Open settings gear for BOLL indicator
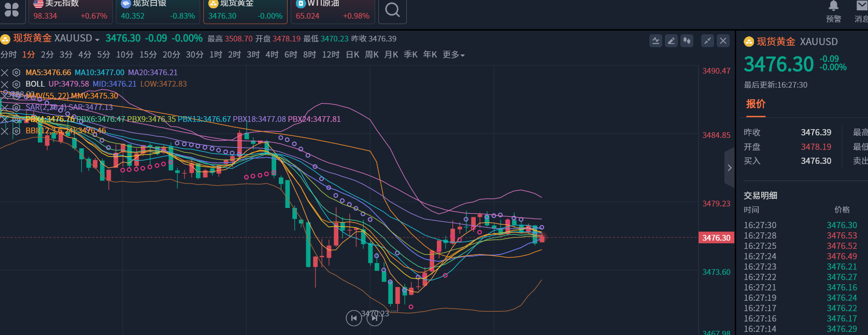The width and height of the screenshot is (868, 335). pos(17,84)
